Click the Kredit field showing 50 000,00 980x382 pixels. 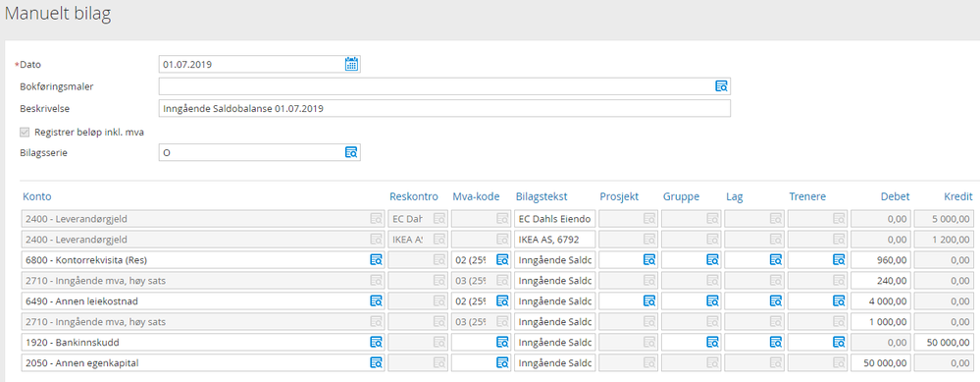[944, 342]
